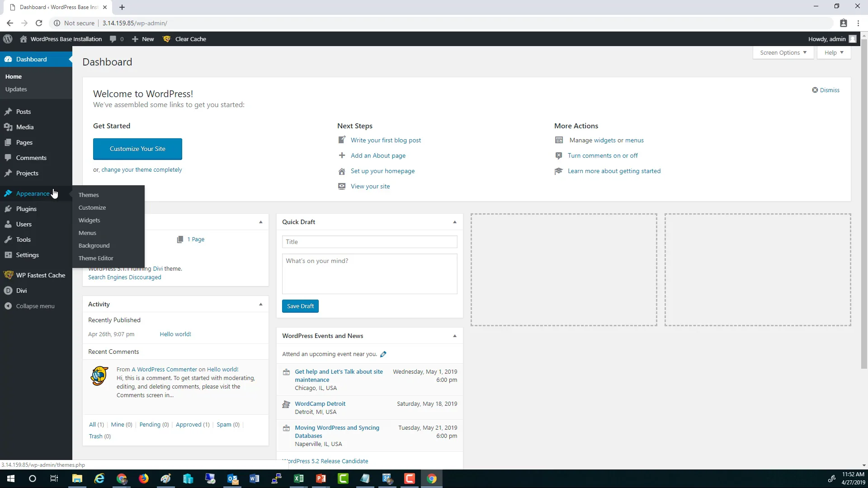This screenshot has height=488, width=868.
Task: Click the 1 Page link in At a Glance
Action: (x=196, y=239)
